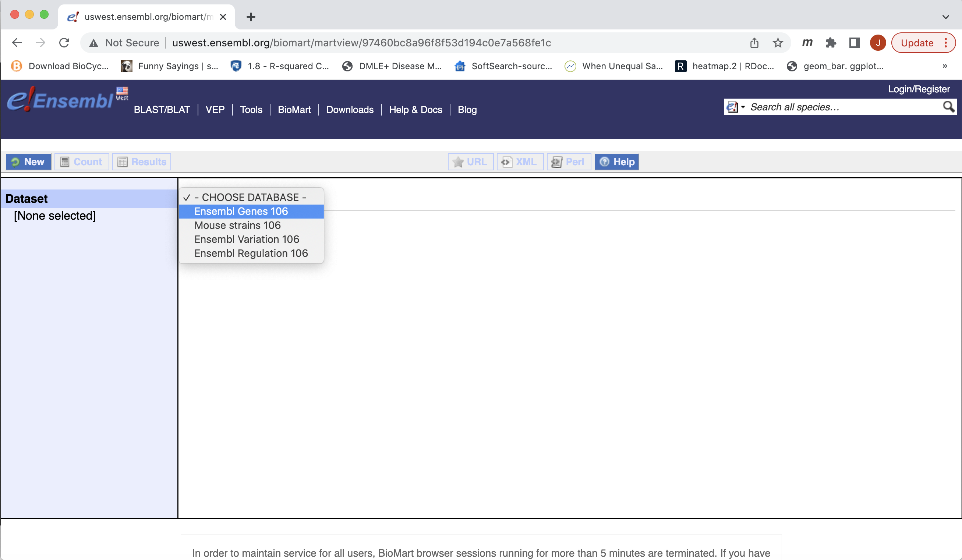Open Blog menu item
The image size is (962, 560).
click(467, 110)
